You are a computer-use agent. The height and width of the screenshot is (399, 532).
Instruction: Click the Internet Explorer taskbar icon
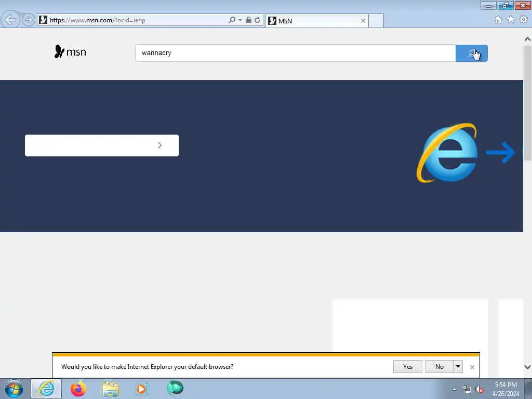tap(46, 389)
